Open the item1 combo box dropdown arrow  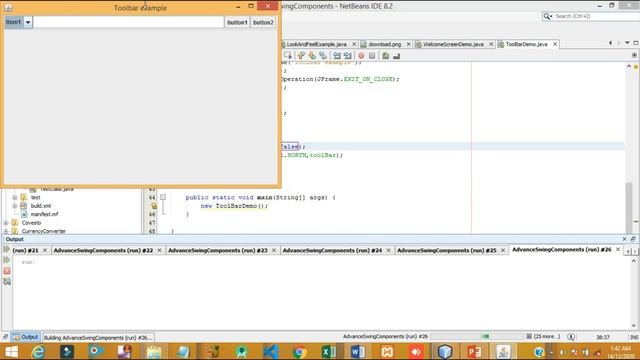click(28, 22)
